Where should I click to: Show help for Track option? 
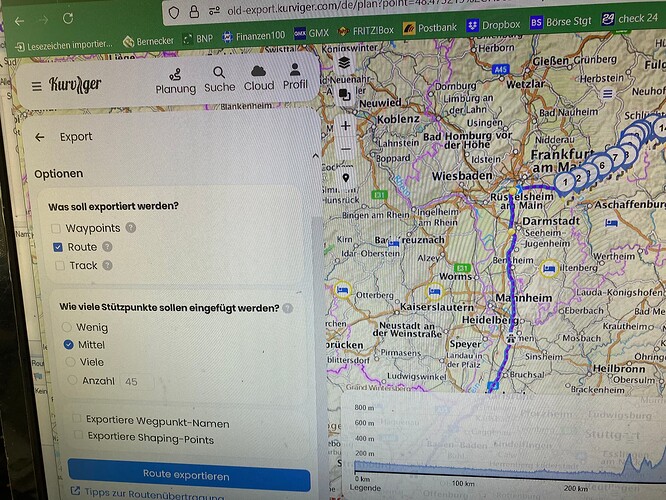click(x=107, y=265)
